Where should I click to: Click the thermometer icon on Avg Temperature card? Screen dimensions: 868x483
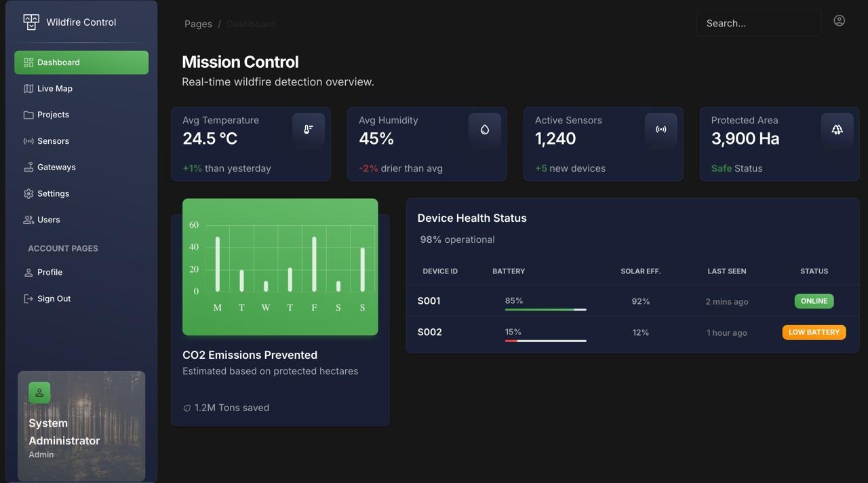pos(309,129)
